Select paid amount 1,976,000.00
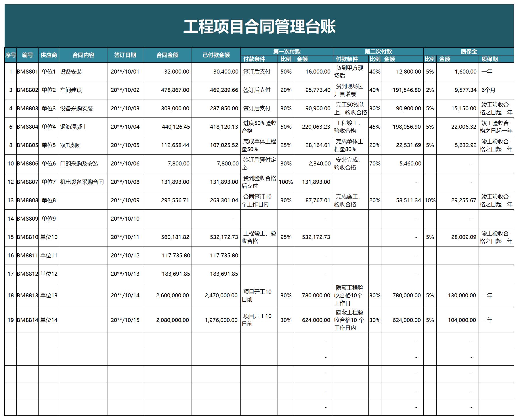 point(216,320)
